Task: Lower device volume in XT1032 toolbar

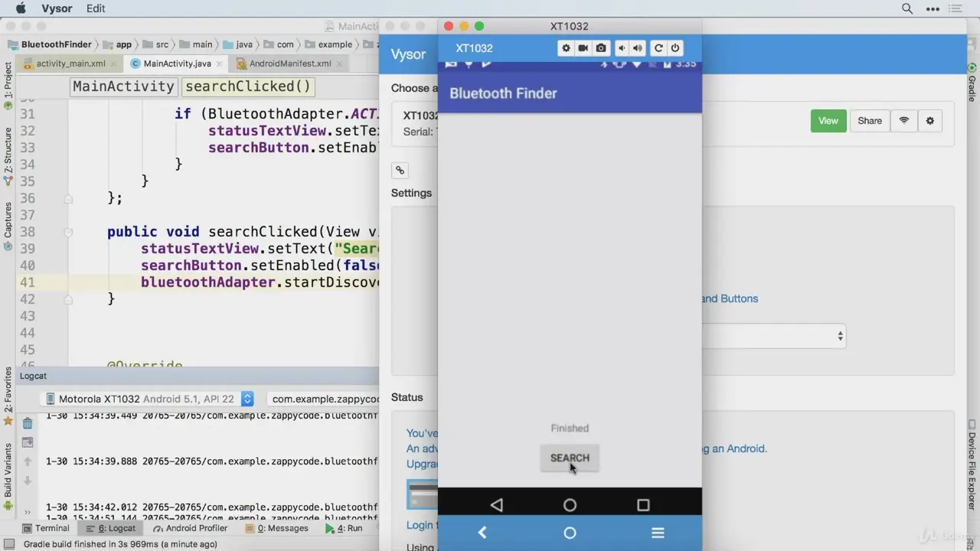Action: click(x=622, y=48)
